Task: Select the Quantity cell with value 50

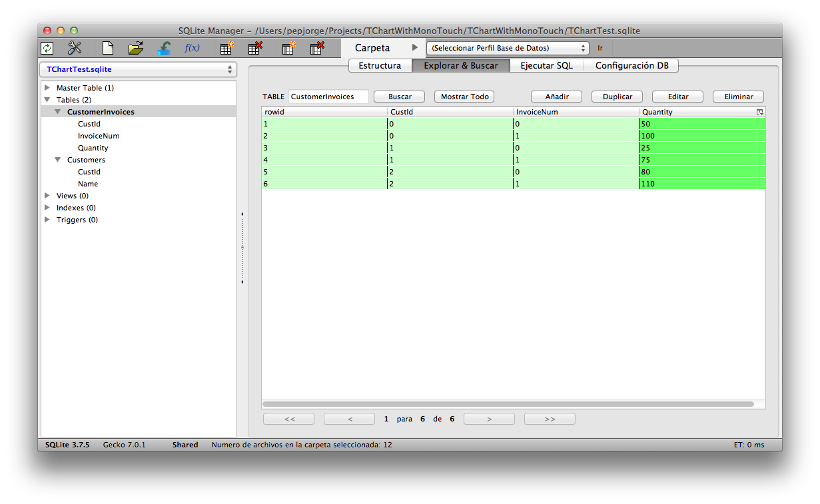Action: 702,124
